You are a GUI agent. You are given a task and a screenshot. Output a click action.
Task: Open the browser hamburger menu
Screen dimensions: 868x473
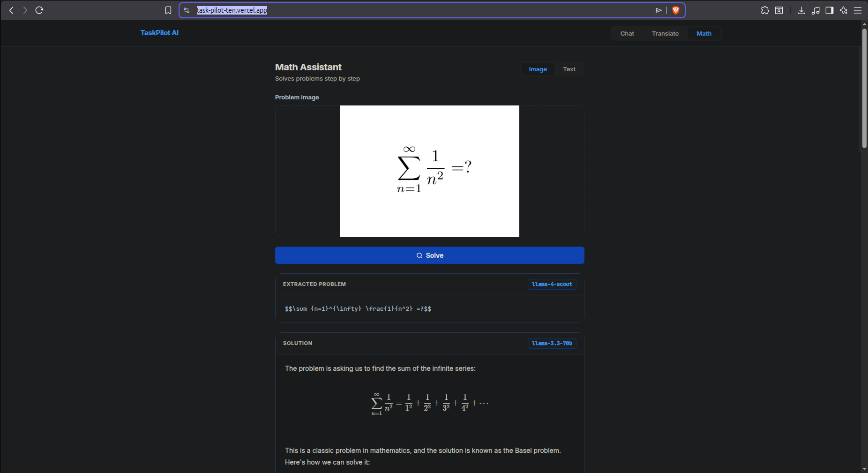tap(858, 10)
